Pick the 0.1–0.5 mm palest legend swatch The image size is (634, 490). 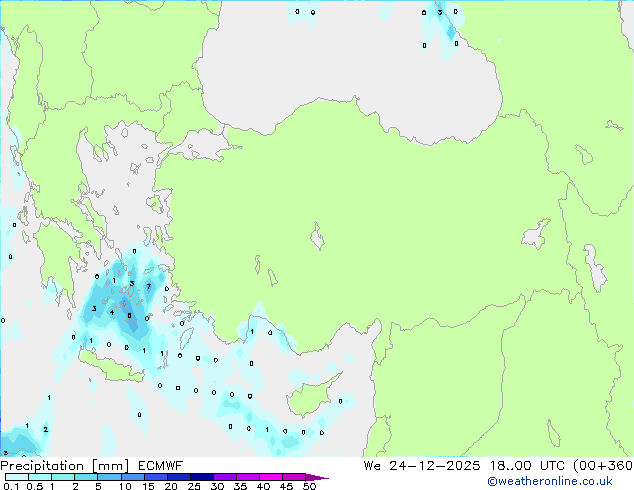point(17,477)
